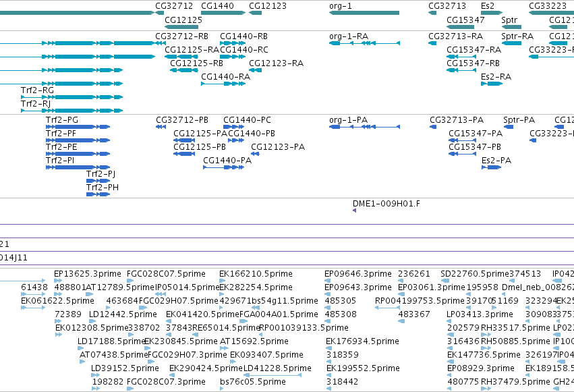Select EST label FGC028C07.3prime
The image size is (574, 392).
(x=166, y=382)
